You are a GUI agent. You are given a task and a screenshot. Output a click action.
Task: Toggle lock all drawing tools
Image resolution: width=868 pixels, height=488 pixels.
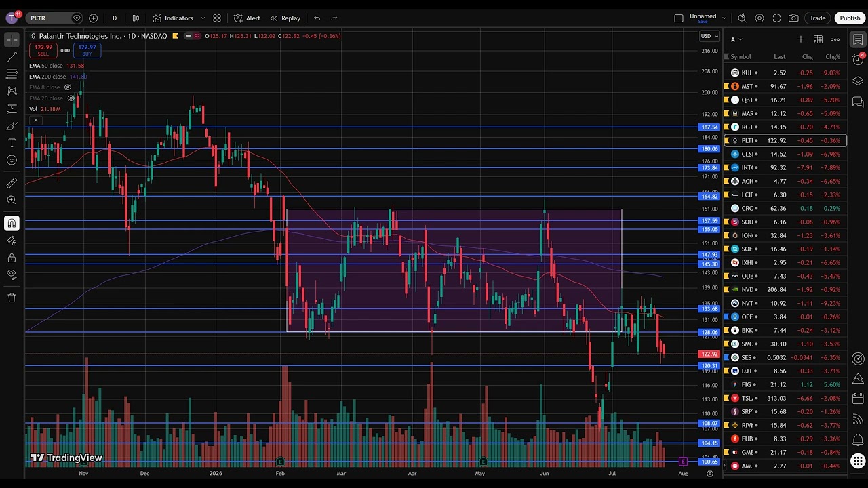click(12, 258)
